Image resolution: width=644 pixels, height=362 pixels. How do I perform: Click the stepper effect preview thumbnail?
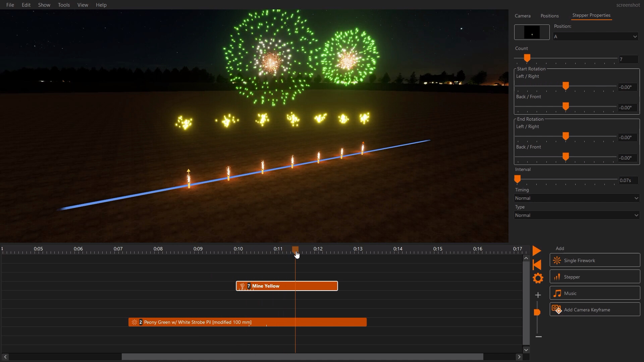531,32
